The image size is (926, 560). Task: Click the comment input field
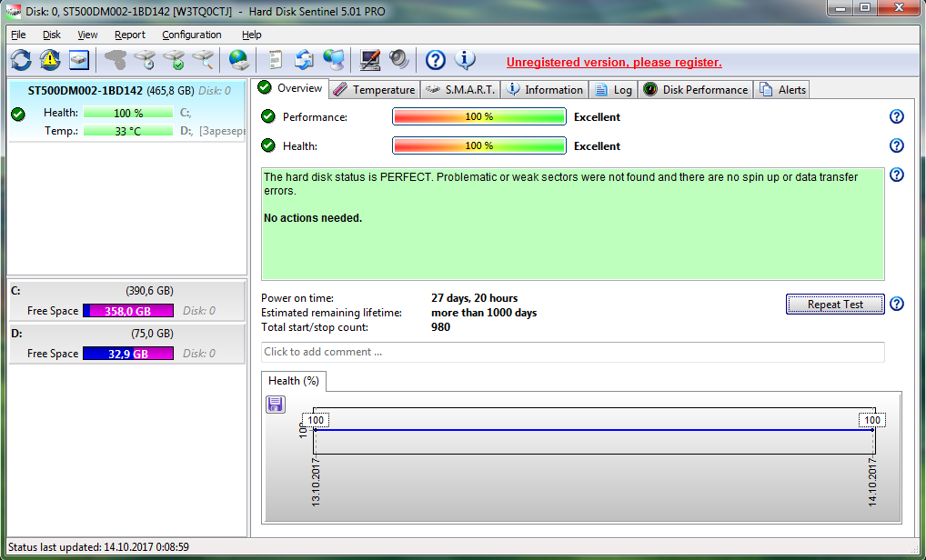point(572,352)
